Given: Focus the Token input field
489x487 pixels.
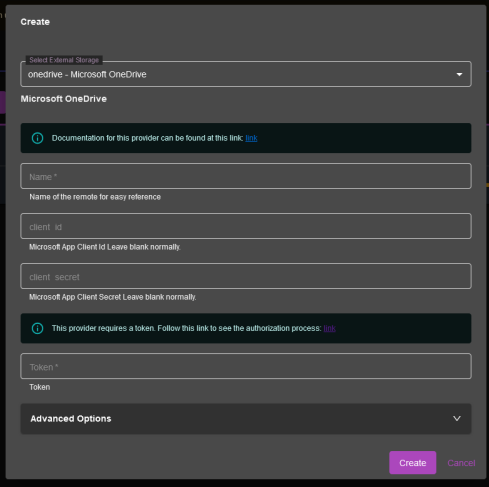Looking at the screenshot, I should pos(246,366).
